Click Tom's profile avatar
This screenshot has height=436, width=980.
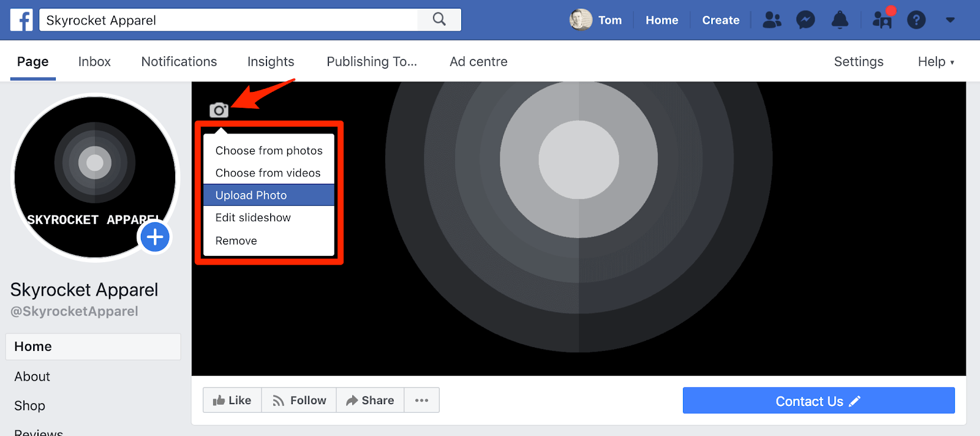pos(581,20)
